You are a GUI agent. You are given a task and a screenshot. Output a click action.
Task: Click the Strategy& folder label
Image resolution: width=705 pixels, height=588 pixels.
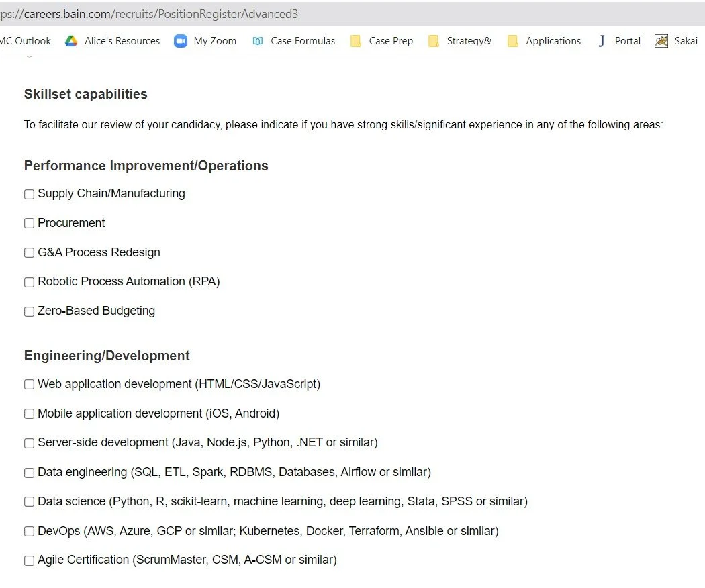pos(469,41)
